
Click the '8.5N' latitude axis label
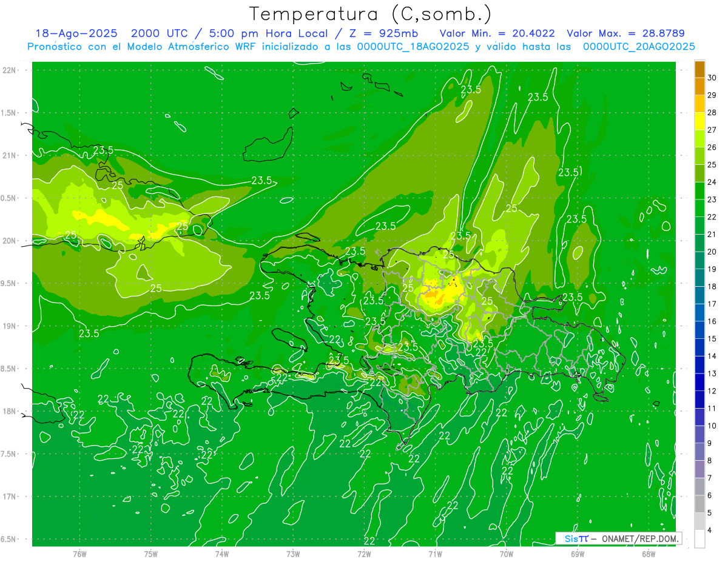[x=8, y=369]
